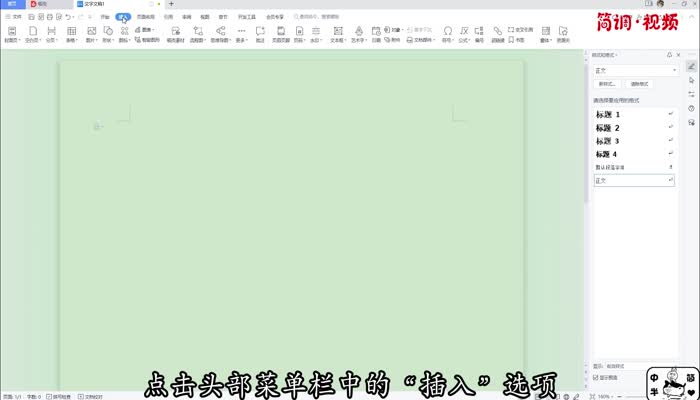Apply the default paragraph font style
The width and height of the screenshot is (700, 400).
(634, 167)
